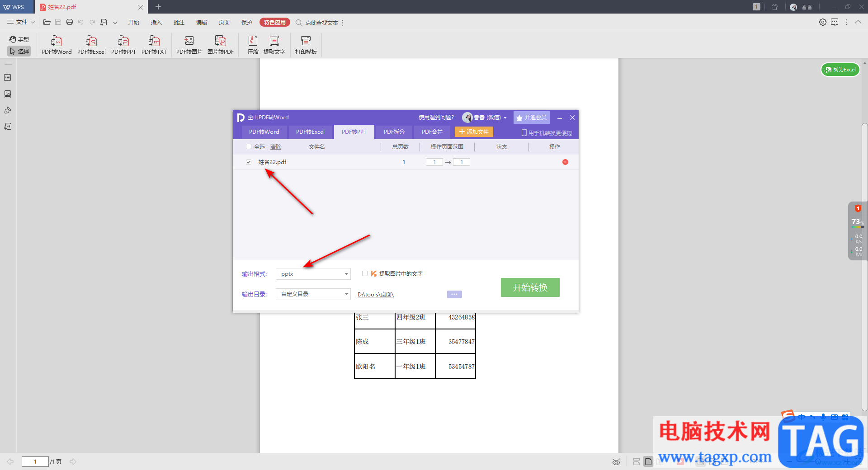Open the PDF转TXT tool

(x=154, y=45)
